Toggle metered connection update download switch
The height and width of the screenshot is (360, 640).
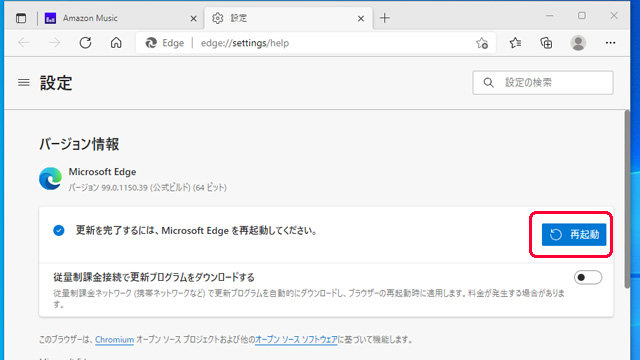[588, 278]
